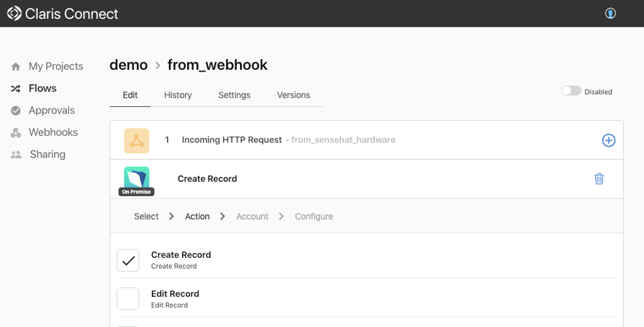Screen dimensions: 644x327
Task: Delete the Create Record step via trash icon
Action: (x=599, y=178)
